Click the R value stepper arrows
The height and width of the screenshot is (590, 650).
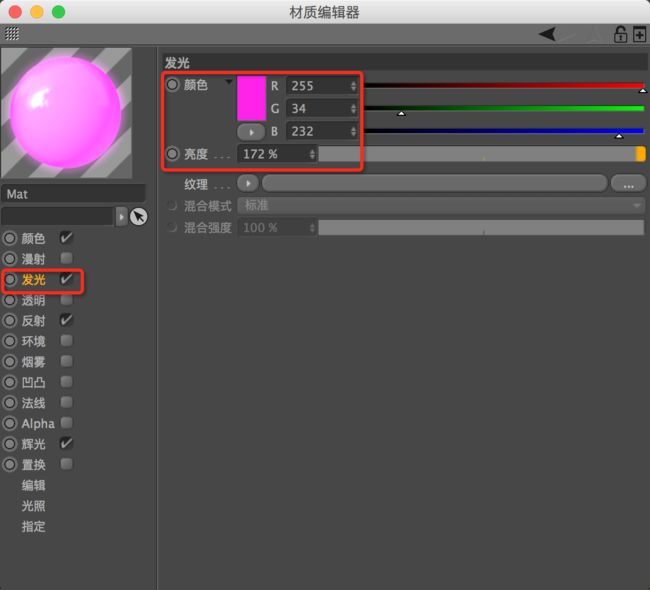[353, 86]
